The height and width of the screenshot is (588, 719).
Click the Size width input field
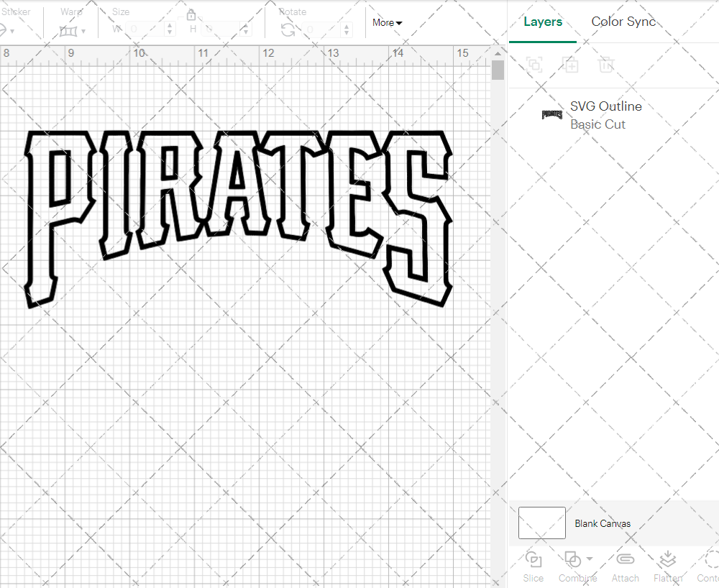(145, 29)
